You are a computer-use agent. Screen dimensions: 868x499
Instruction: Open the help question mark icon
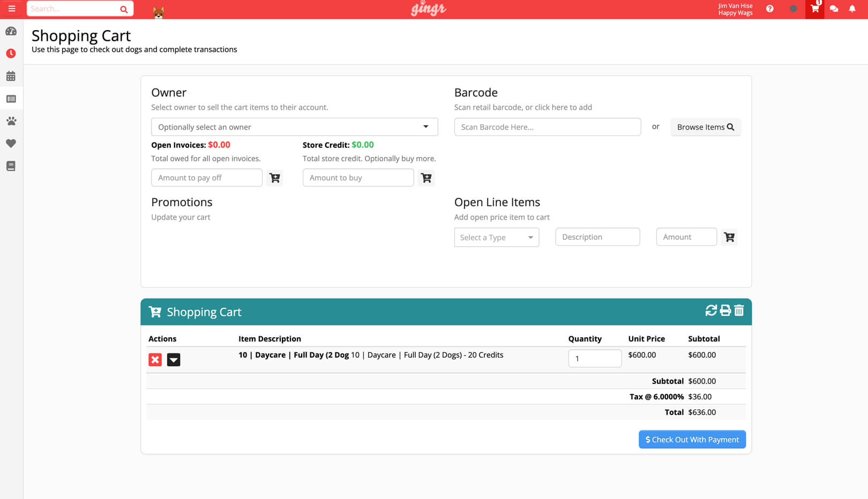tap(770, 9)
